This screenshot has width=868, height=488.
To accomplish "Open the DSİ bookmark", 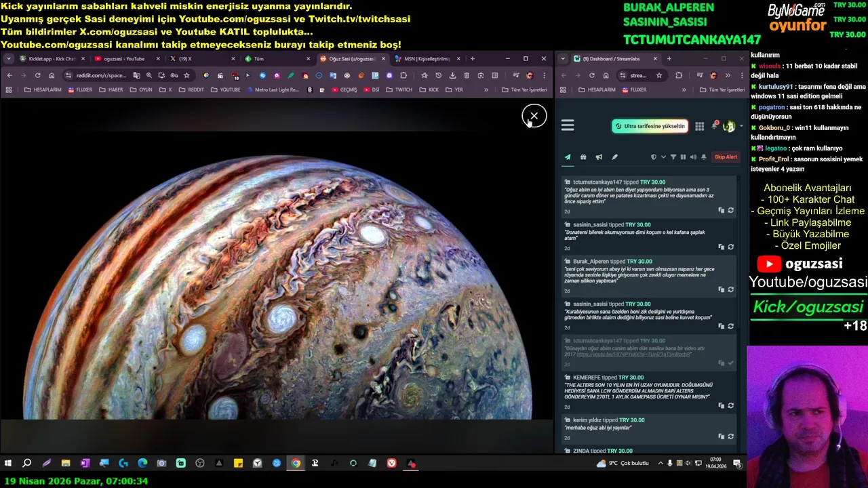I will [x=371, y=89].
